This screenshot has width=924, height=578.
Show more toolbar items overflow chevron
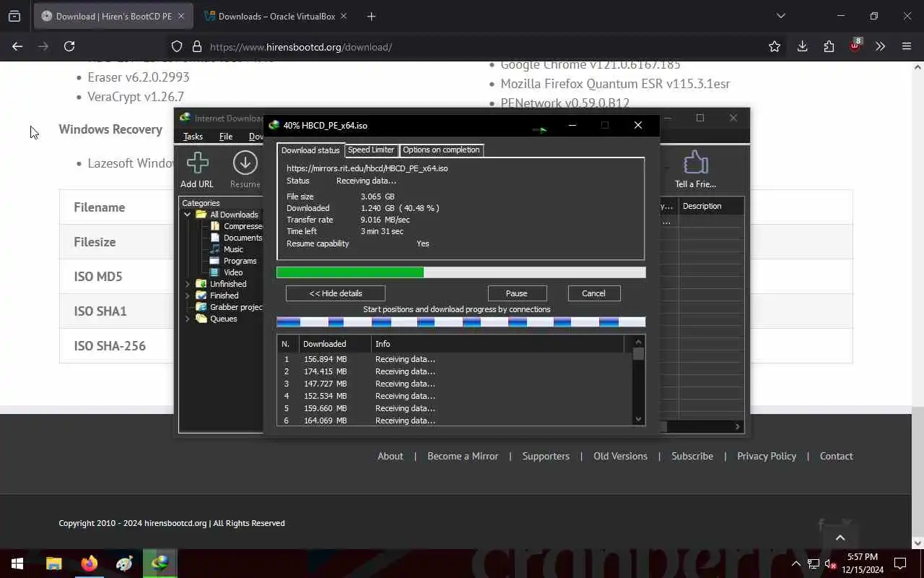(x=880, y=46)
